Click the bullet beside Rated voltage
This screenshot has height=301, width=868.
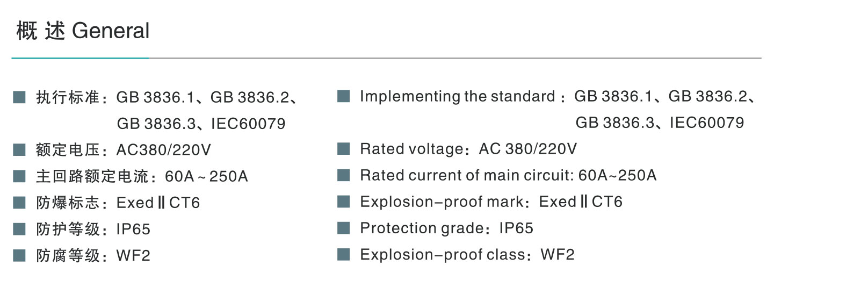coord(343,148)
